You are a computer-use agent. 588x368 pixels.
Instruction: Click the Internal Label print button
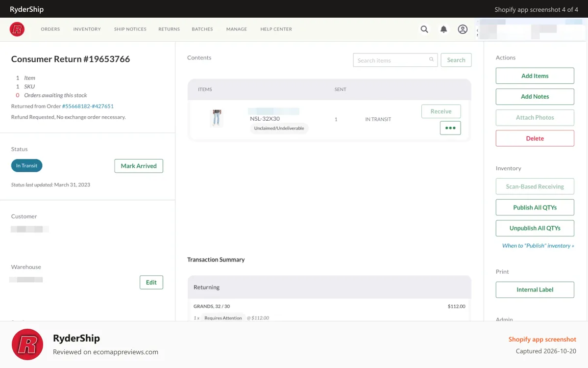[535, 289]
